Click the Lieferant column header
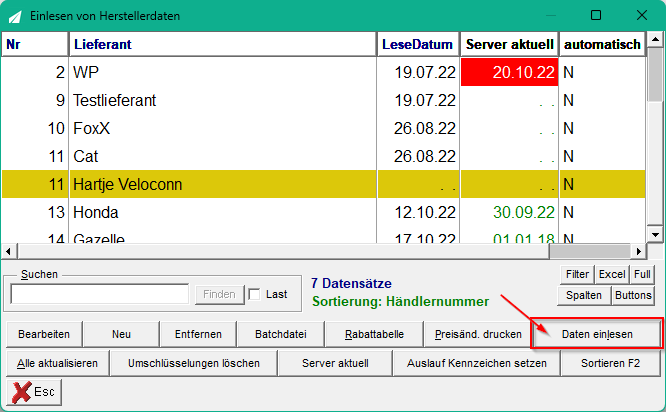This screenshot has height=412, width=666. point(223,44)
